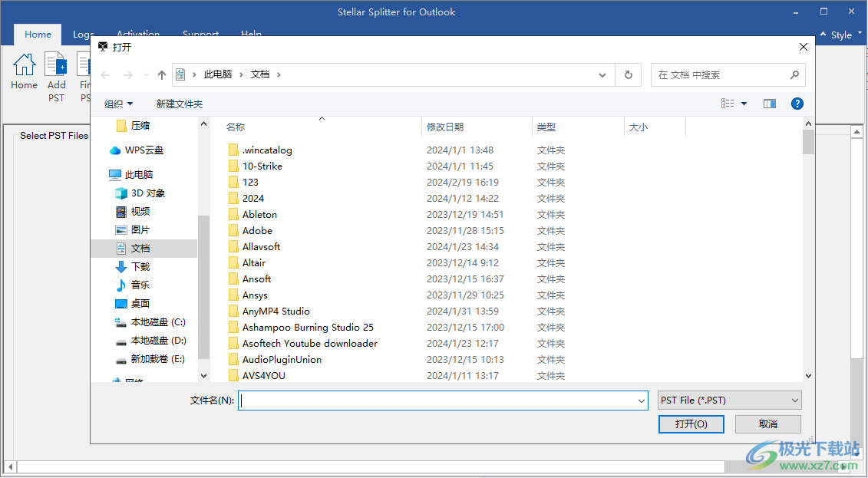Click the refresh icon next to address bar
The image size is (868, 478).
point(629,74)
